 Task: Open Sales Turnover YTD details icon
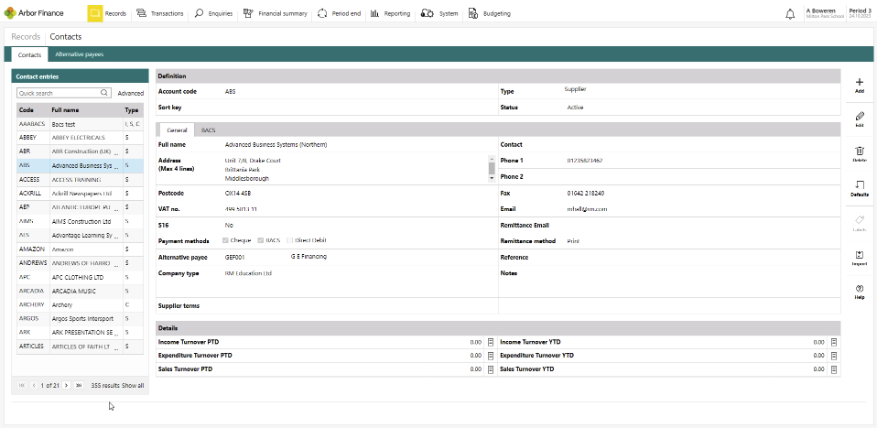(x=834, y=369)
